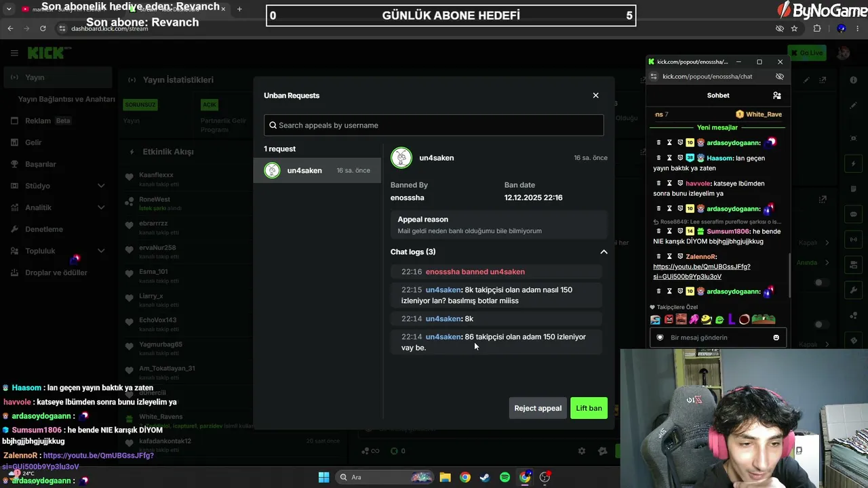Click message field in chat popout
868x488 pixels.
click(x=718, y=338)
